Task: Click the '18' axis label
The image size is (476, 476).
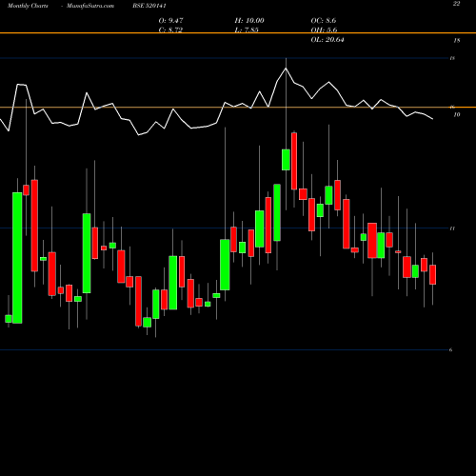Action: coord(456,41)
